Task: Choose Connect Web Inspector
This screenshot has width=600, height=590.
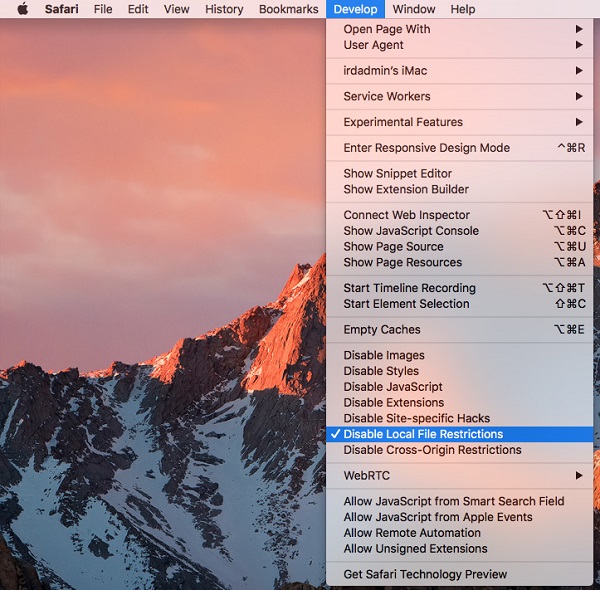Action: point(460,215)
